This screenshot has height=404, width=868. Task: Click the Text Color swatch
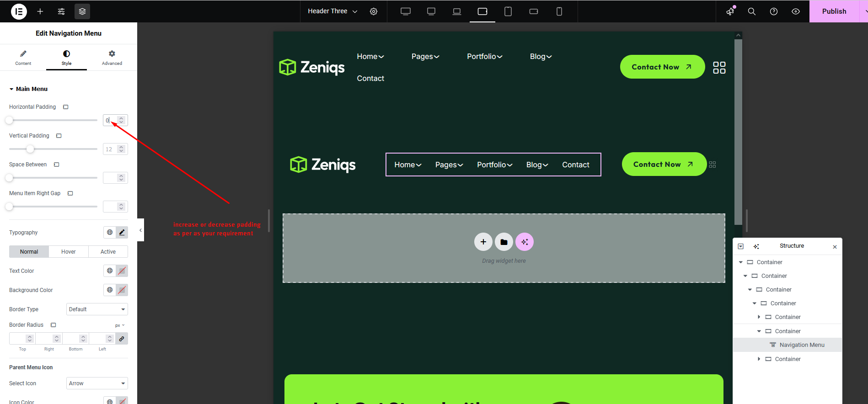click(x=122, y=271)
